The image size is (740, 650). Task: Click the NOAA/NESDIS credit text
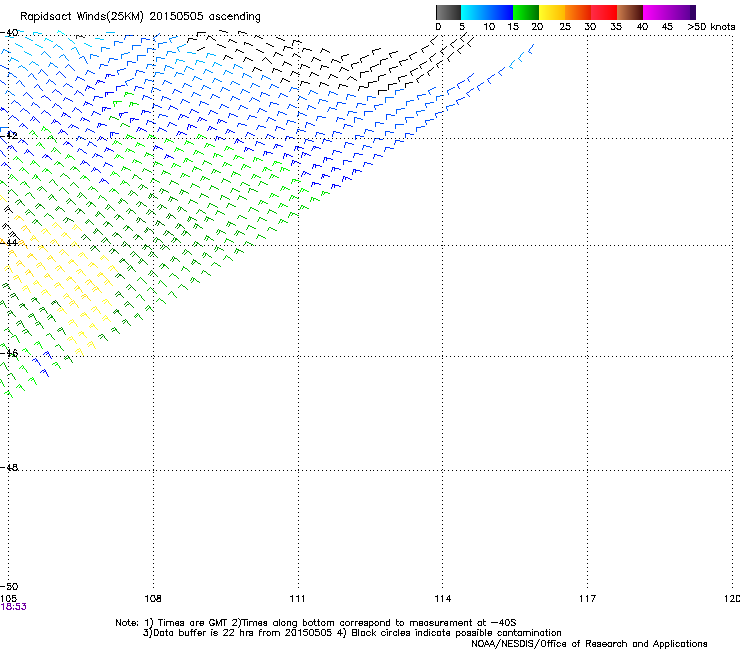coord(589,644)
